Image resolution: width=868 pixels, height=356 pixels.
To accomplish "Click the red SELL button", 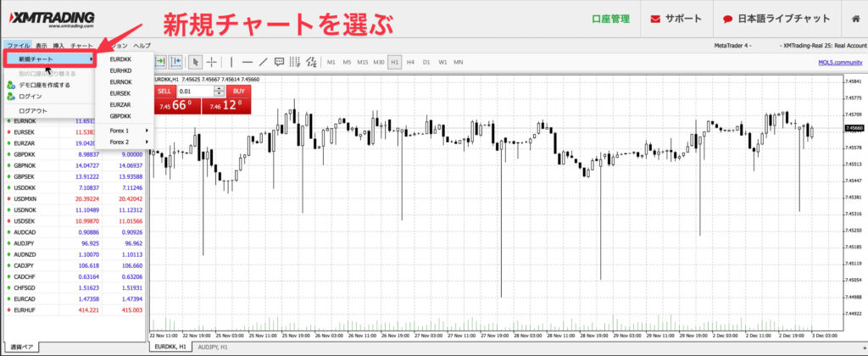I will pyautogui.click(x=164, y=91).
